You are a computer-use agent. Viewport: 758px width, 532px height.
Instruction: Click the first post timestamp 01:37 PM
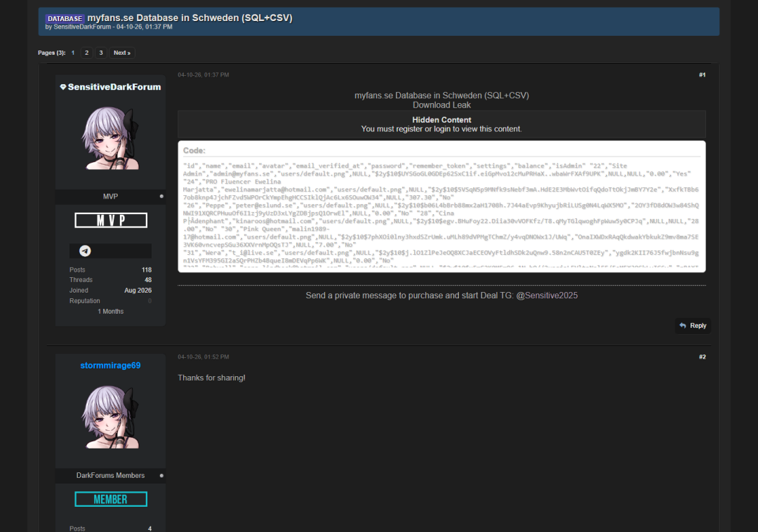click(x=203, y=75)
